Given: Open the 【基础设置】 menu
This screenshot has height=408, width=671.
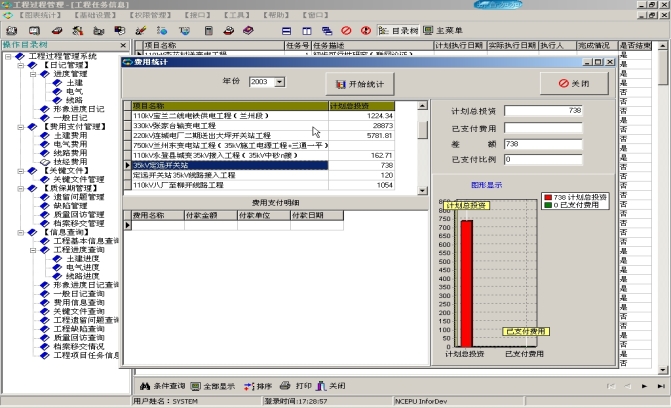Looking at the screenshot, I should click(95, 15).
